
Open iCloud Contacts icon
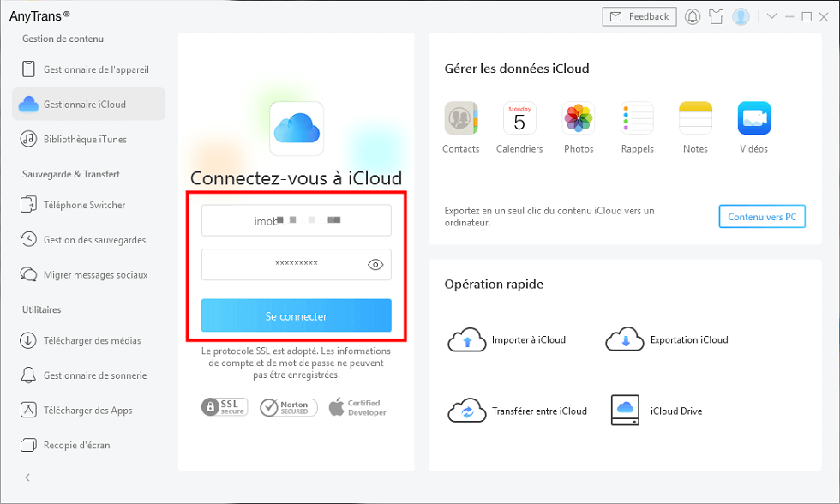point(461,117)
